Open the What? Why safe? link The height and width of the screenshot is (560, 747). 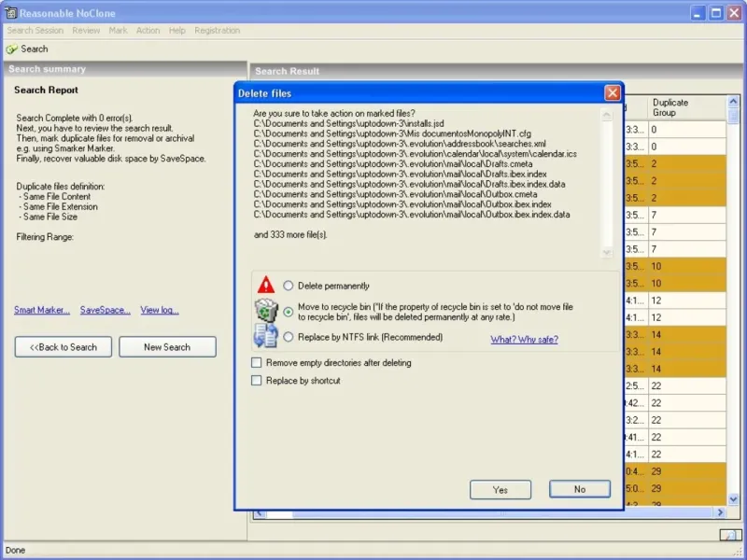pos(524,340)
